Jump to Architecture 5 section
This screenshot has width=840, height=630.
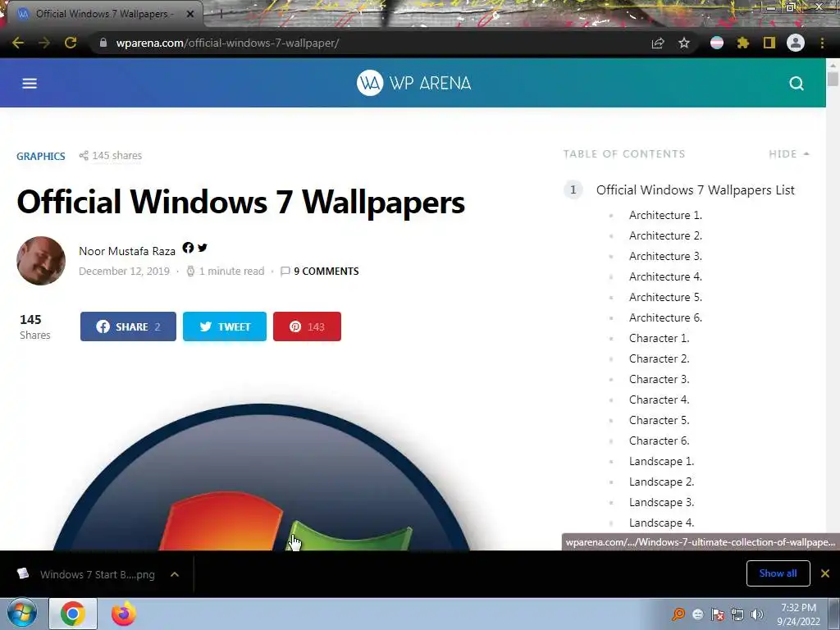click(665, 297)
